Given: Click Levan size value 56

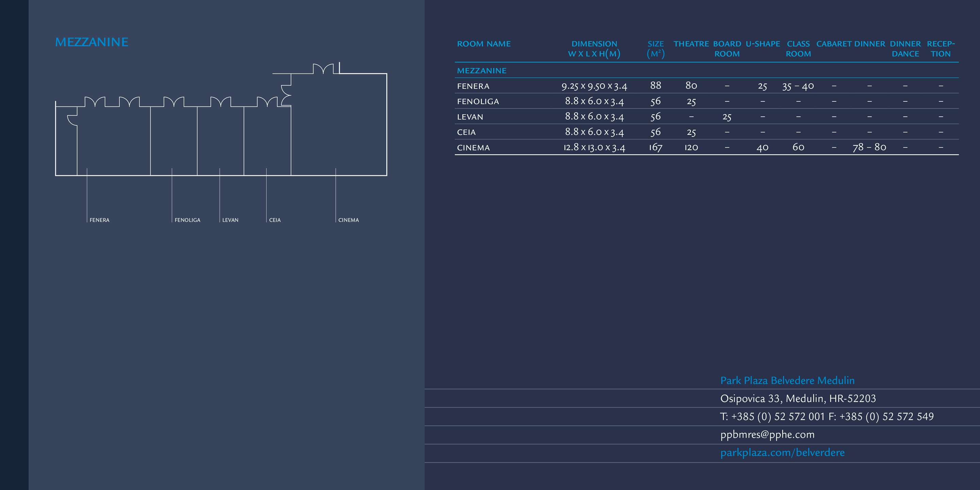Looking at the screenshot, I should [x=655, y=117].
